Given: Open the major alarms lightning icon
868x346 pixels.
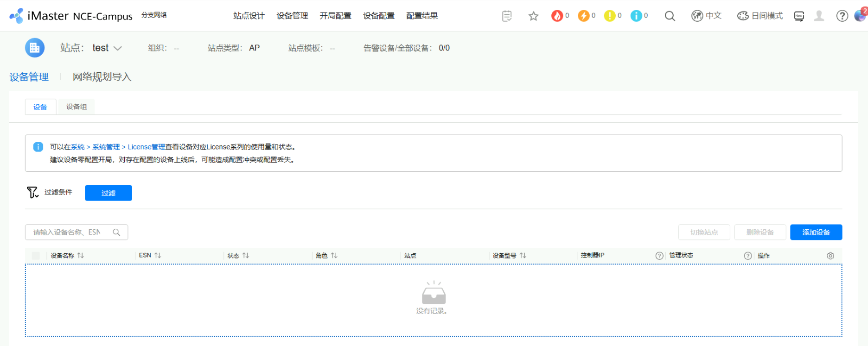Looking at the screenshot, I should 583,16.
